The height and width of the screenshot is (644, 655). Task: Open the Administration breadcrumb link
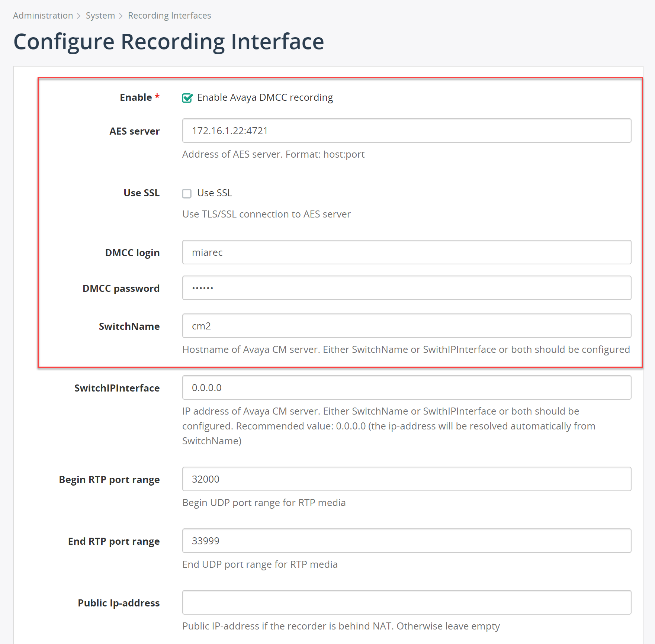43,15
